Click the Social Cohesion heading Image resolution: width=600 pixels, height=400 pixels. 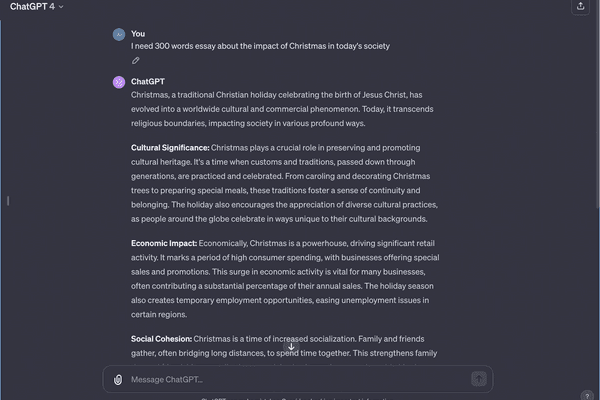(x=161, y=339)
